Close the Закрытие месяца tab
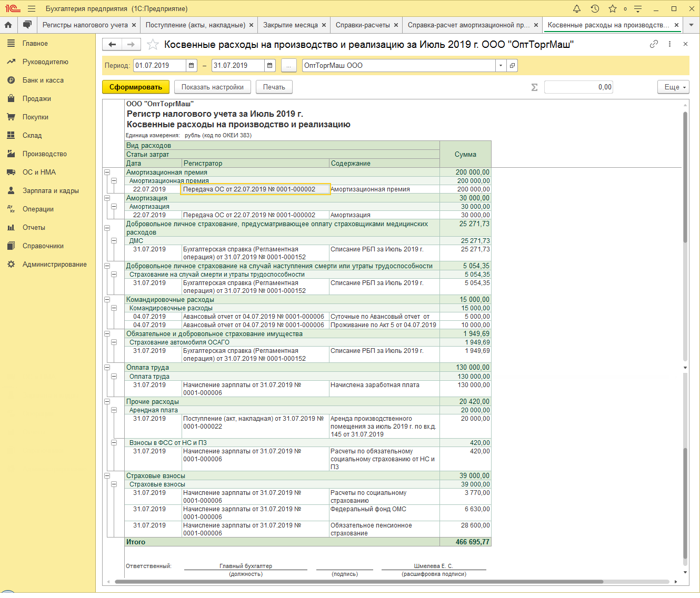The image size is (700, 598). coord(324,25)
